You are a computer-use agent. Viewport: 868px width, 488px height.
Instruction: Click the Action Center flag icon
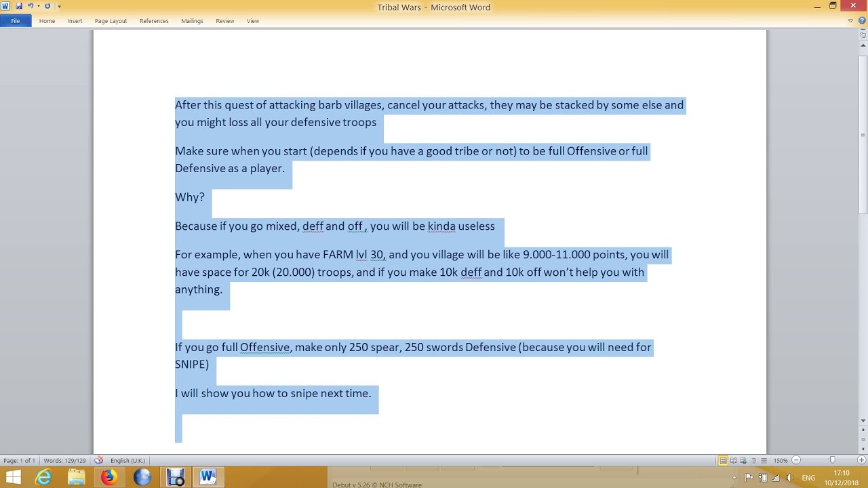749,478
